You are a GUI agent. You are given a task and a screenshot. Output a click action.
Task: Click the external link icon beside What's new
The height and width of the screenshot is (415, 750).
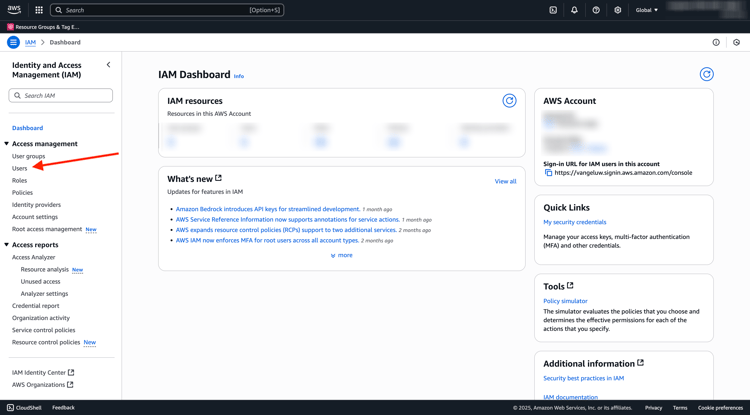coord(219,178)
